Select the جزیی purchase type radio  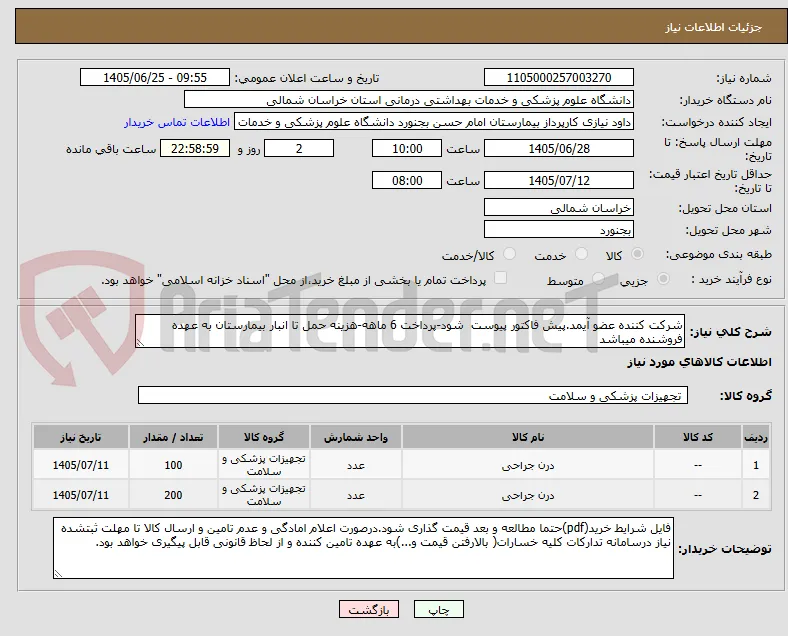pos(663,278)
